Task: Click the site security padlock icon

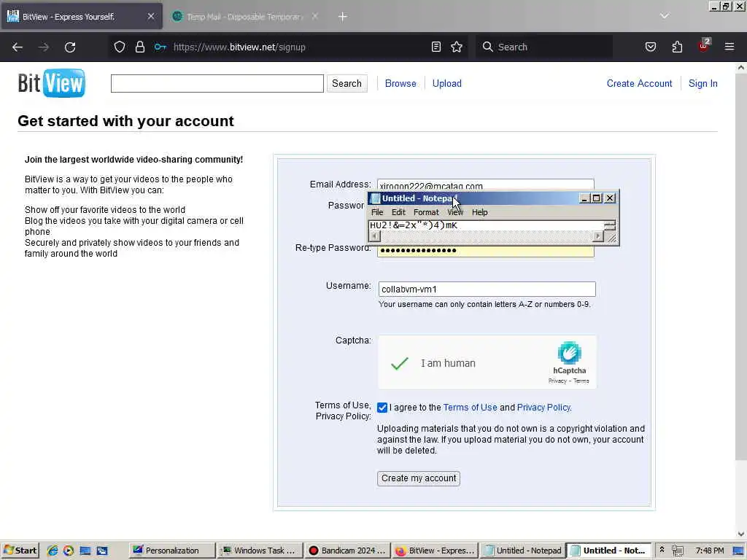Action: click(x=139, y=47)
